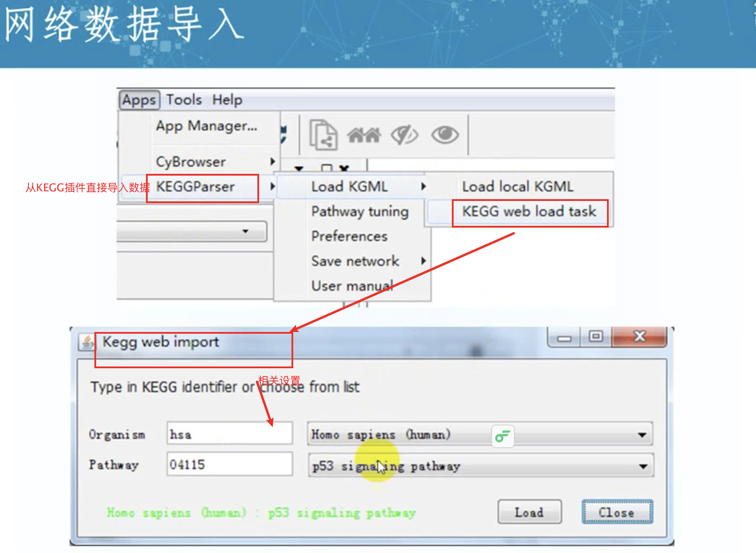Viewport: 756px width, 553px height.
Task: Click the small panel close x icon
Action: point(344,168)
